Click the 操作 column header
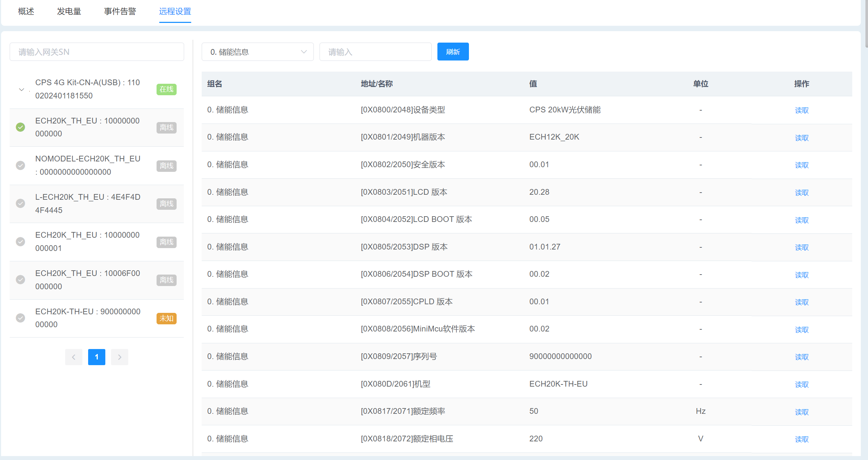 [x=802, y=84]
